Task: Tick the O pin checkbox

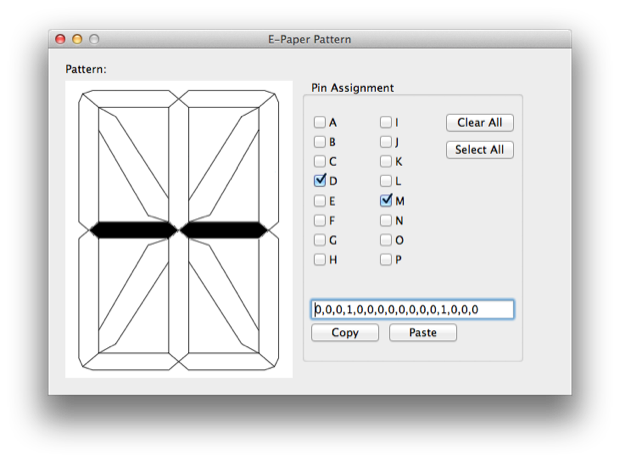Action: tap(386, 240)
